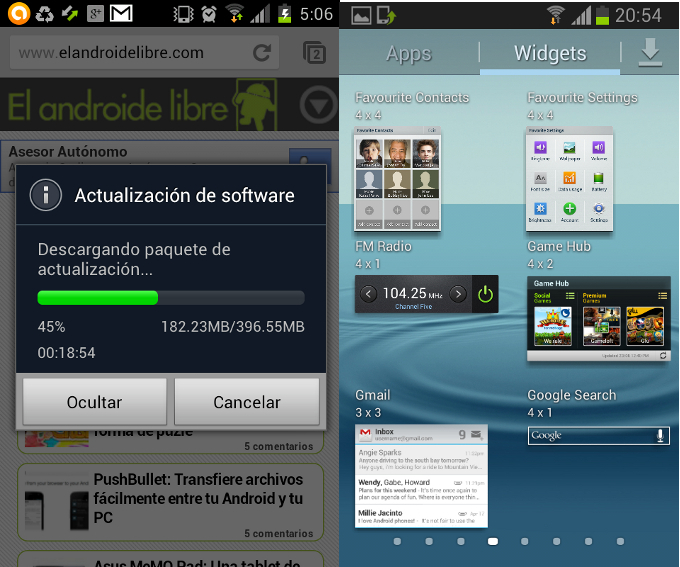This screenshot has height=567, width=680.
Task: Open the PushBullet article link
Action: (x=199, y=498)
